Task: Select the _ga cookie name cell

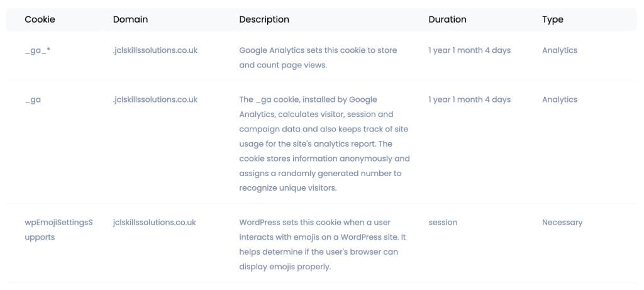Action: (x=33, y=99)
